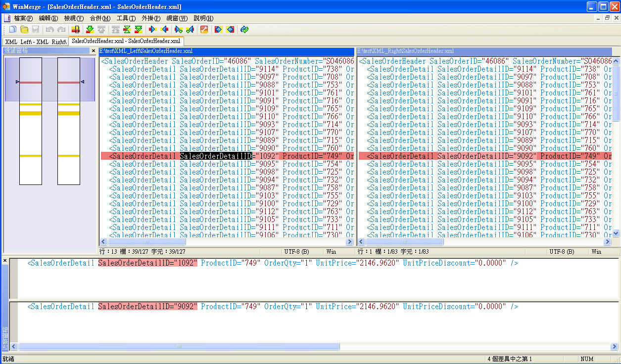Click right pane Win line-ending status
This screenshot has width=621, height=364.
click(596, 252)
